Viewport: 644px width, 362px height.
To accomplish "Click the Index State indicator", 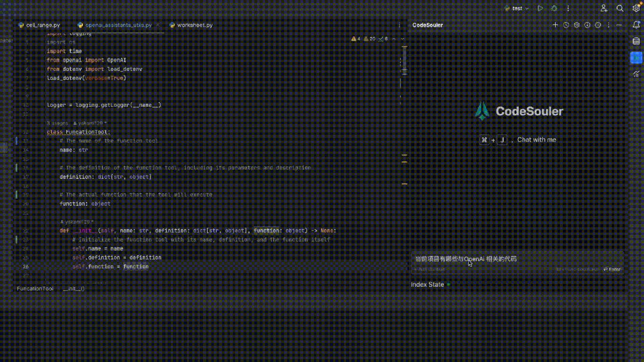I will click(x=430, y=284).
